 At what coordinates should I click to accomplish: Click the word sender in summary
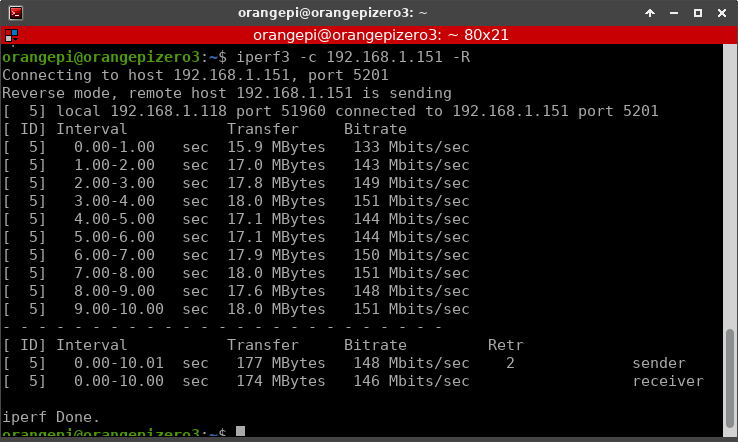pos(659,363)
